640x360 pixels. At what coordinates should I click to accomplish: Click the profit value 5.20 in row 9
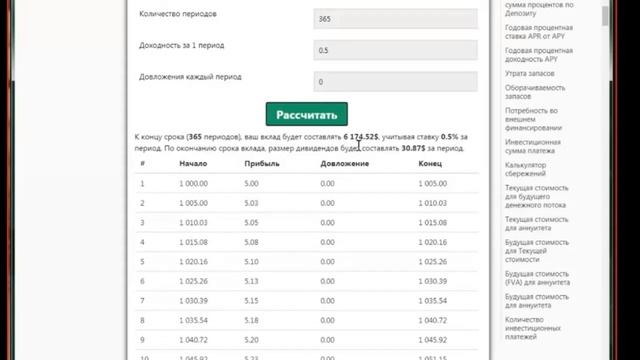click(x=251, y=340)
